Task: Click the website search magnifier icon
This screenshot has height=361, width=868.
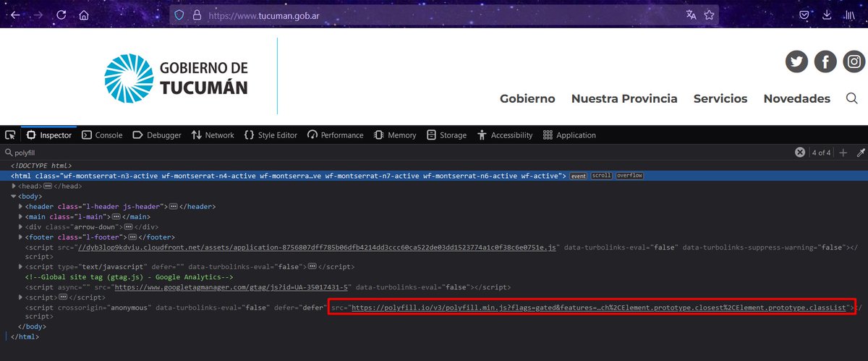Action: 851,98
